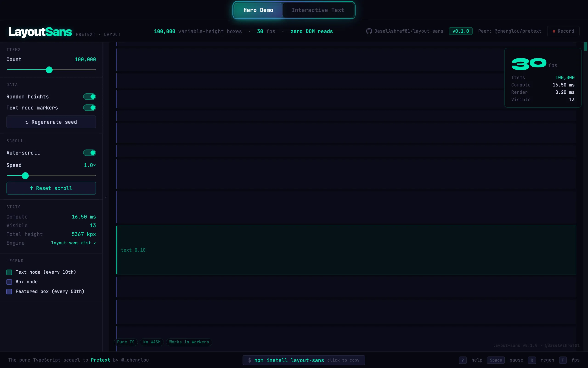Adjust the Speed slider handle
Screen dimensions: 588x368
pos(25,175)
